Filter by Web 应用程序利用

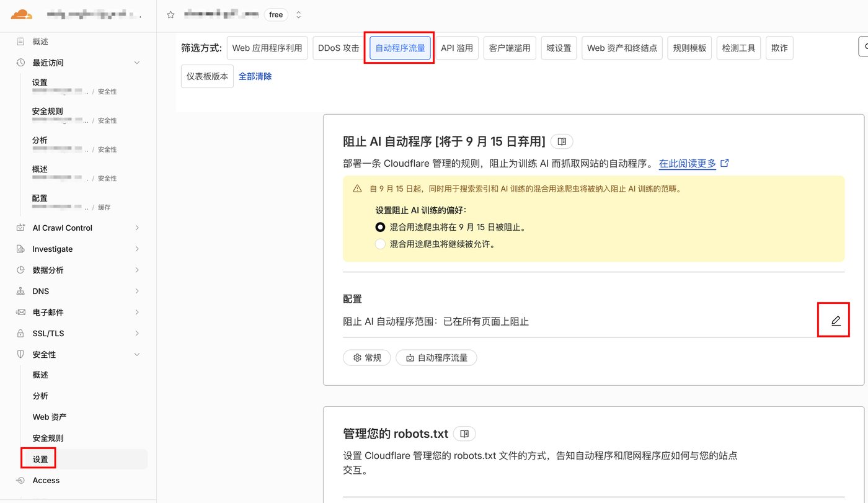267,48
